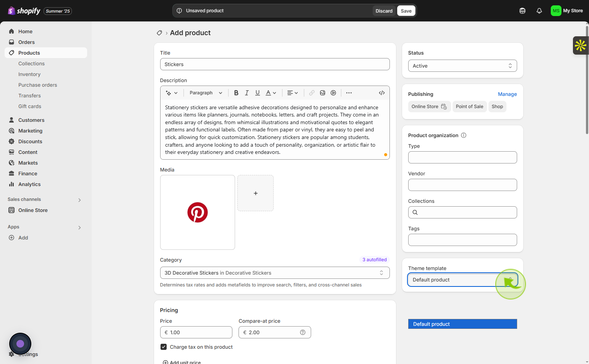The image size is (589, 364).
Task: Click the Manage publishing link
Action: point(507,94)
